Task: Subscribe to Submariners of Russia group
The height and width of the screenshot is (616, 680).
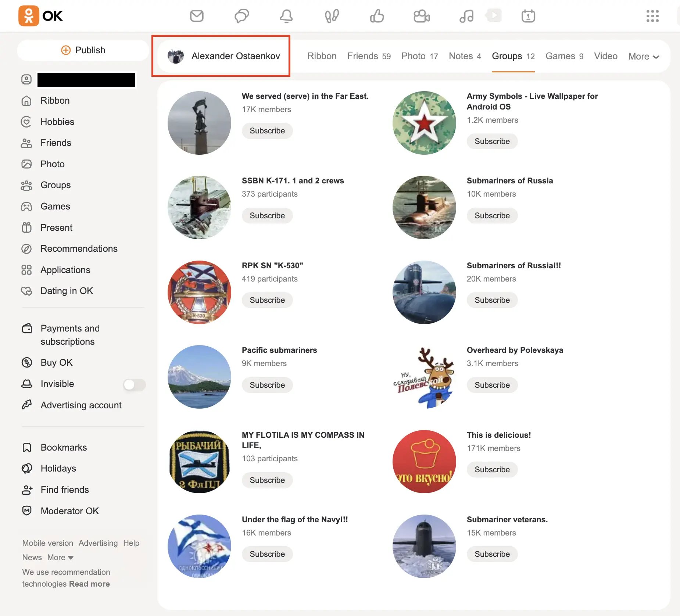Action: [492, 215]
